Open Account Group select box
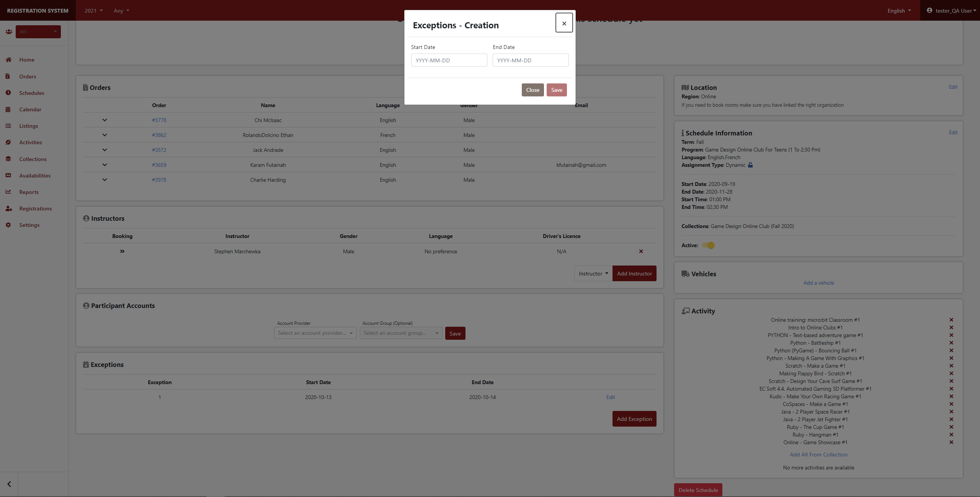 click(401, 333)
